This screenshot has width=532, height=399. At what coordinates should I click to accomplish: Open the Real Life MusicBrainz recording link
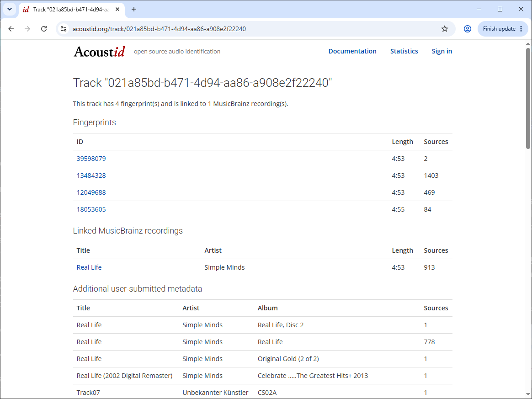pos(89,267)
